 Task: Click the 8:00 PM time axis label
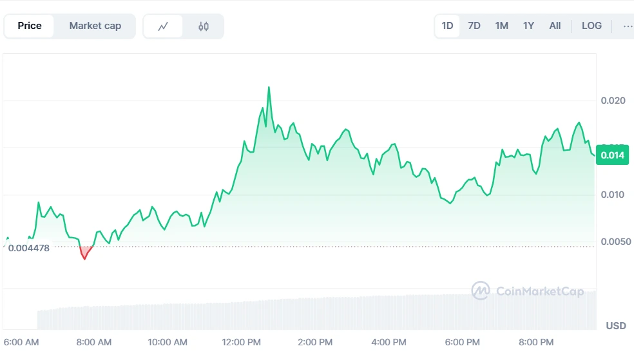click(536, 342)
